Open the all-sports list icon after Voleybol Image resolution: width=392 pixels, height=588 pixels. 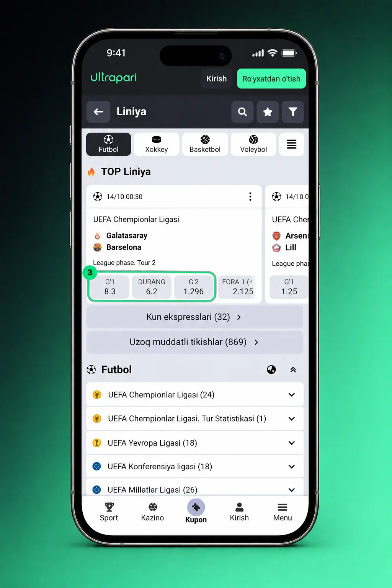click(x=292, y=144)
